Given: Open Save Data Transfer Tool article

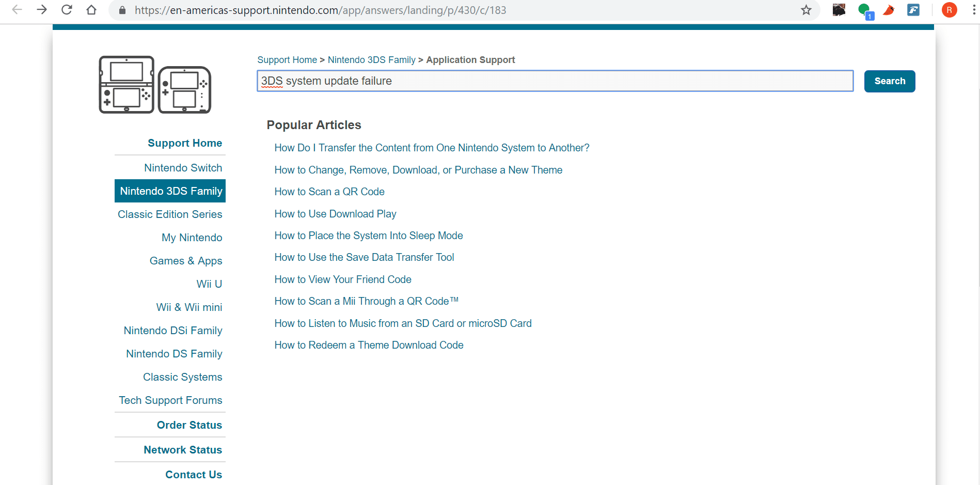Looking at the screenshot, I should (364, 257).
